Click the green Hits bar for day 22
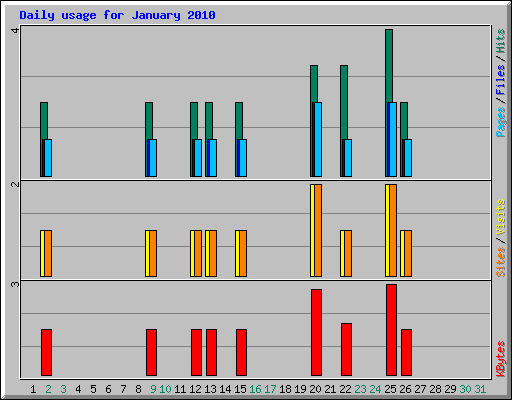 (x=344, y=102)
